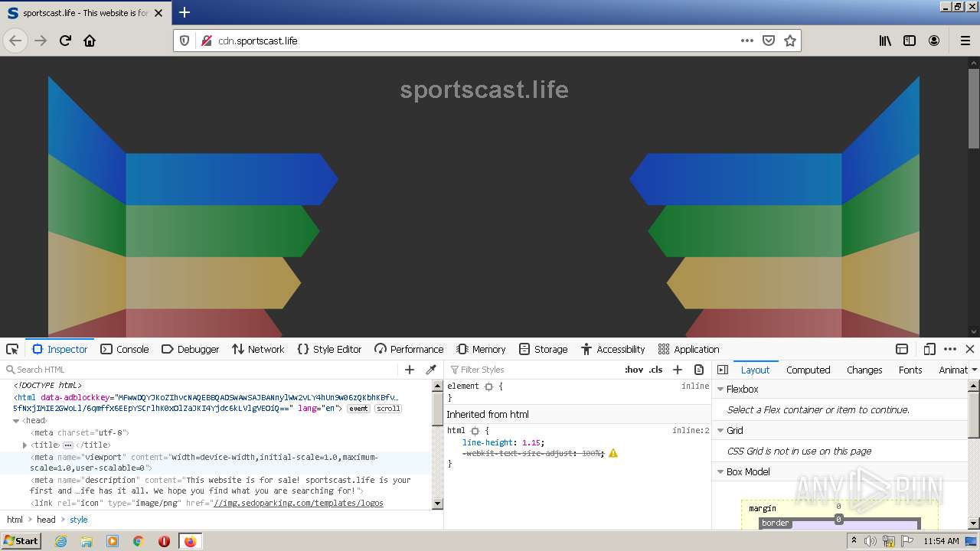Edit the line-height value 1.15
The width and height of the screenshot is (980, 551).
click(x=531, y=442)
